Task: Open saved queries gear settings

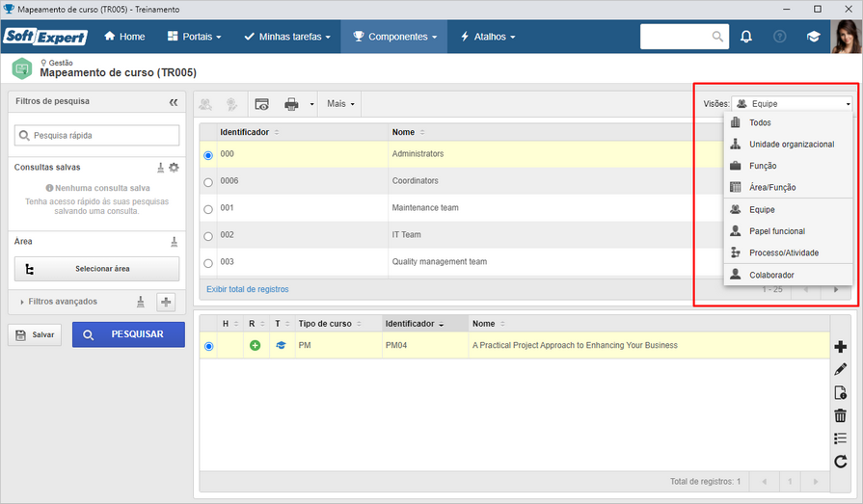Action: pyautogui.click(x=174, y=168)
